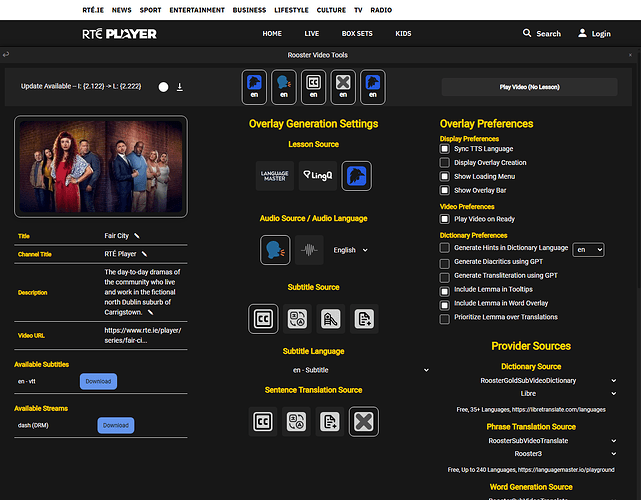Expand the Subtitle Language dropdown

[x=314, y=370]
